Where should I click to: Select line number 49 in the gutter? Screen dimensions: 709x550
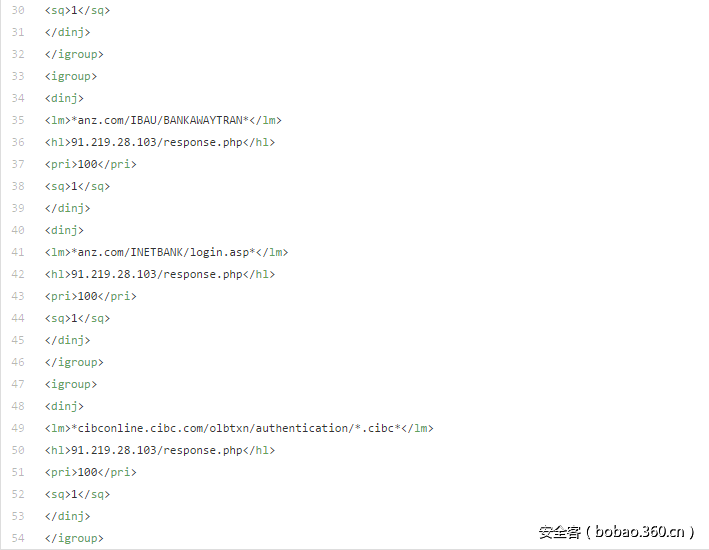click(18, 428)
